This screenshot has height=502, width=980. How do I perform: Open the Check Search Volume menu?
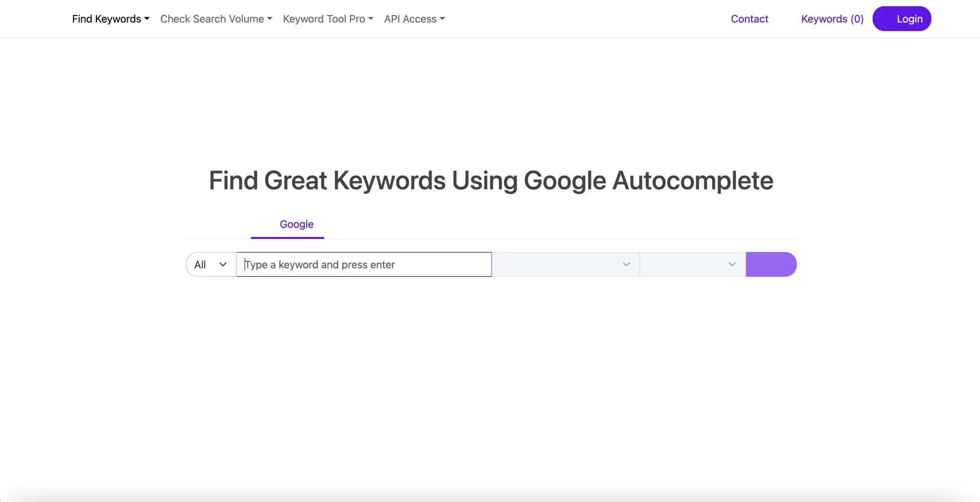tap(216, 19)
